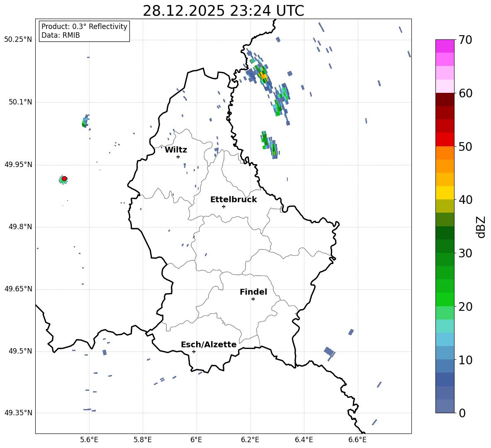Click the Esch/Alzette station cross marker
Screen dimensions: 491x448
pyautogui.click(x=194, y=351)
